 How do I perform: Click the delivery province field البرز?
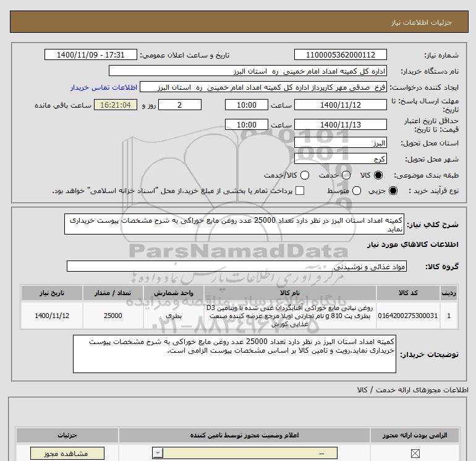340,143
